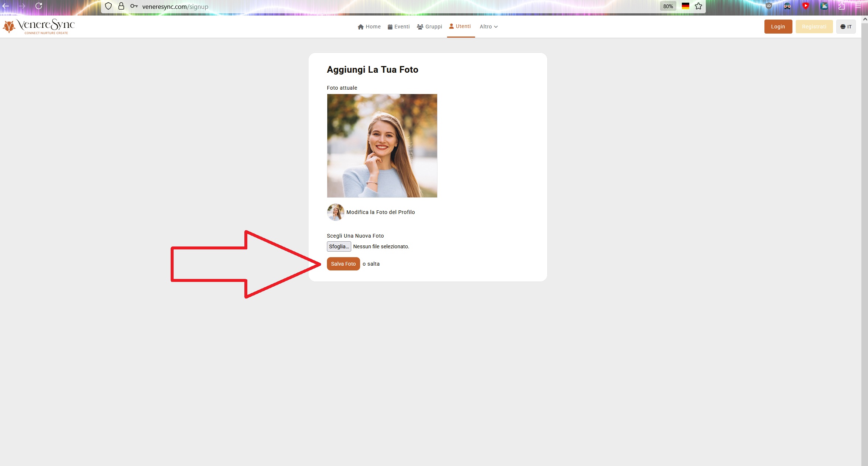The height and width of the screenshot is (466, 868).
Task: Reset the 80% zoom level indicator
Action: (x=668, y=6)
